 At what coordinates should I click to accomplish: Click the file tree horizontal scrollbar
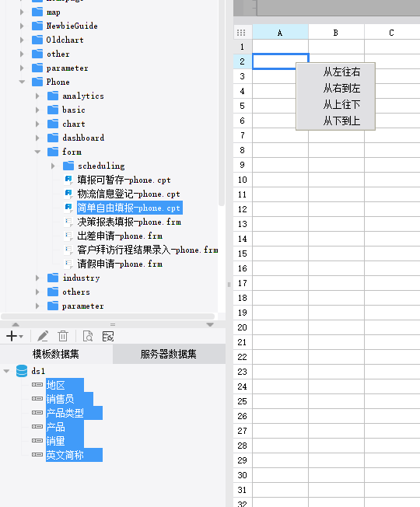pyautogui.click(x=107, y=316)
